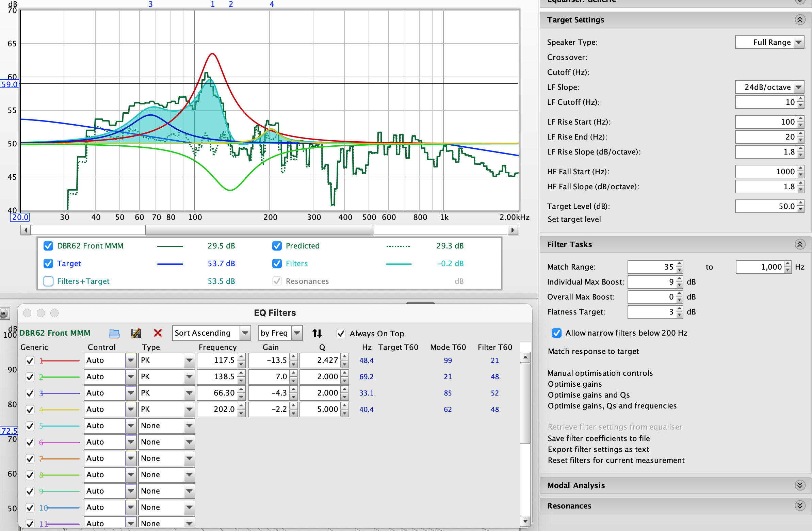Viewport: 812px width, 531px height.
Task: Uncheck Allow narrow filters below 200 Hz
Action: (x=557, y=333)
